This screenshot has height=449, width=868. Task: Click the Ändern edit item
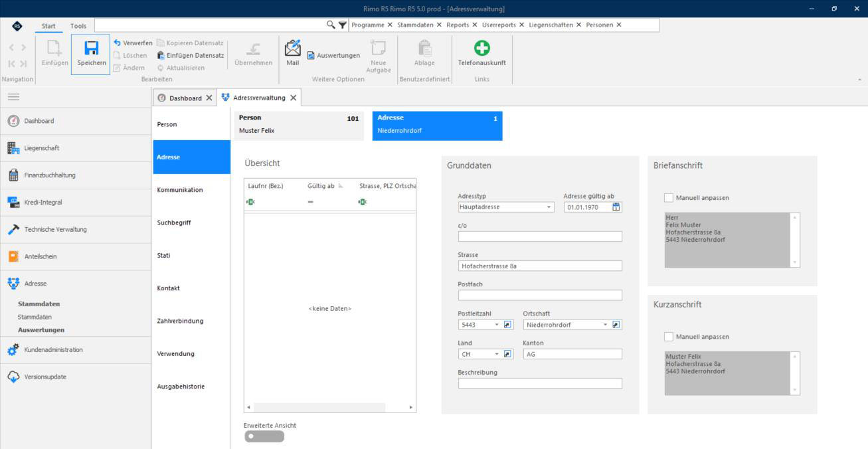point(129,67)
